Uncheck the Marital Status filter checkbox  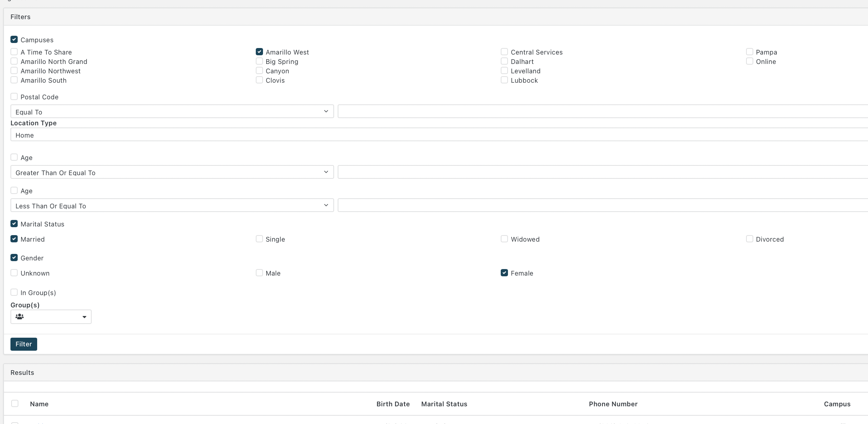point(14,224)
